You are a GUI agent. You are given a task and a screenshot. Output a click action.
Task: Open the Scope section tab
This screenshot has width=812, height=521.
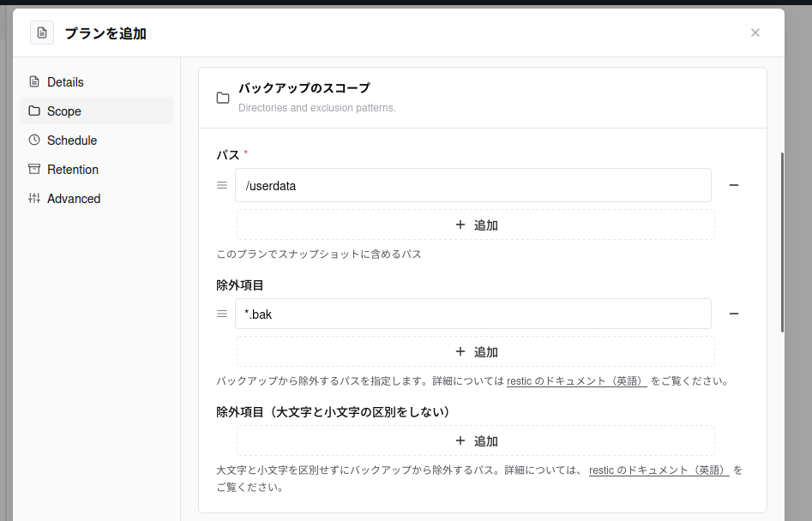[96, 111]
